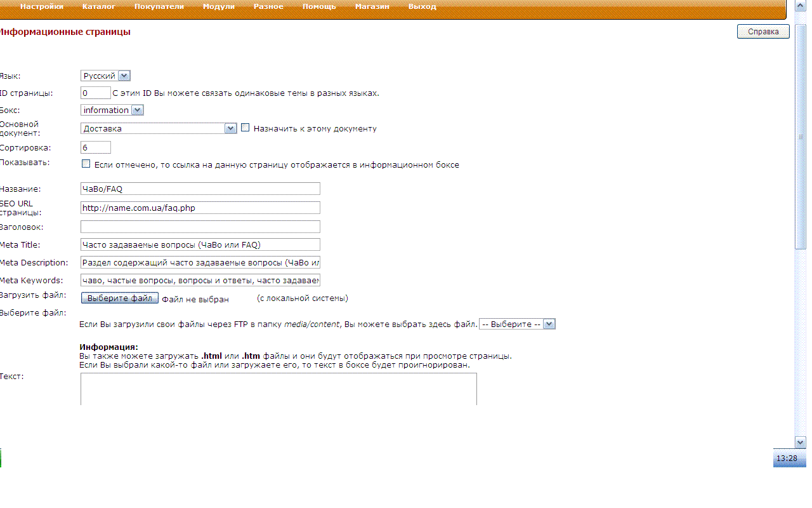Image resolution: width=812 pixels, height=508 pixels.
Task: Click the empty Заголовок input field
Action: (200, 227)
